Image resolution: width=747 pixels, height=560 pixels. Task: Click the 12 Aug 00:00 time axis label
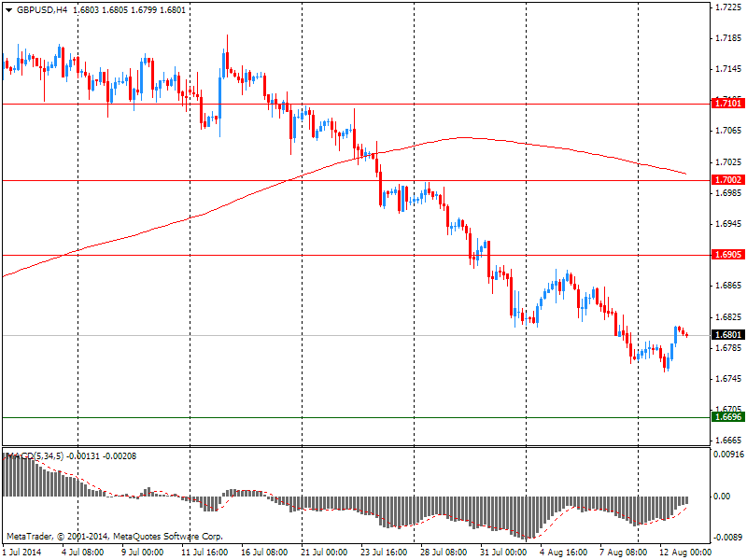(x=685, y=553)
